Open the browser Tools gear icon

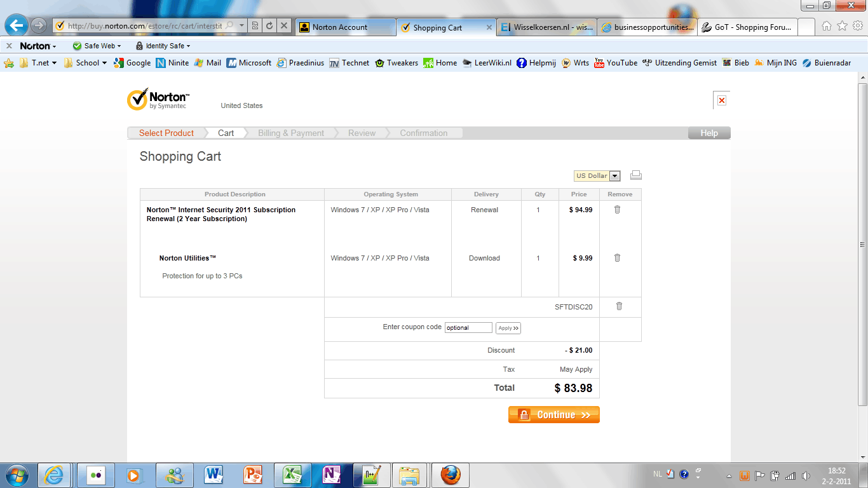pyautogui.click(x=857, y=26)
